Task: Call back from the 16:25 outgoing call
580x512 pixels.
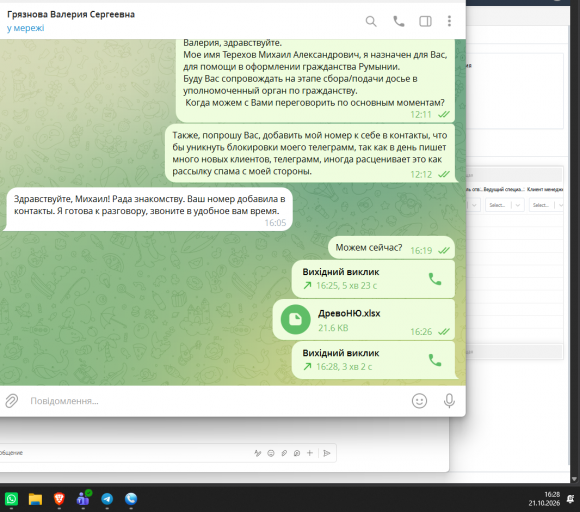Action: click(x=435, y=279)
